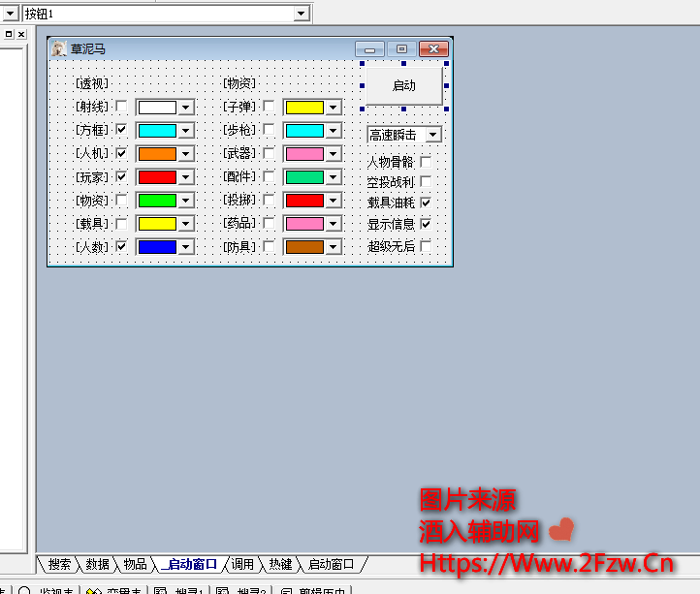Screen dimensions: 700x594
Task: Open the 搜寻1 bottom panel tab
Action: tap(179, 590)
